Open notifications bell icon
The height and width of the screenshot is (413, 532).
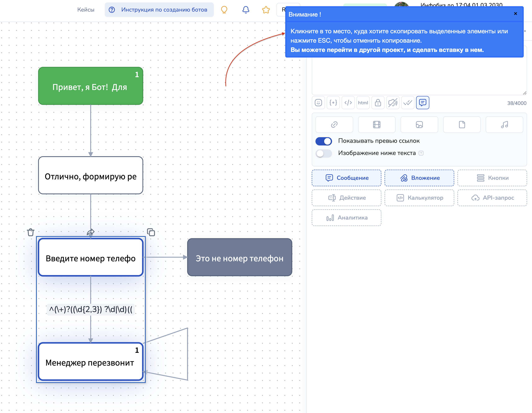pyautogui.click(x=246, y=10)
